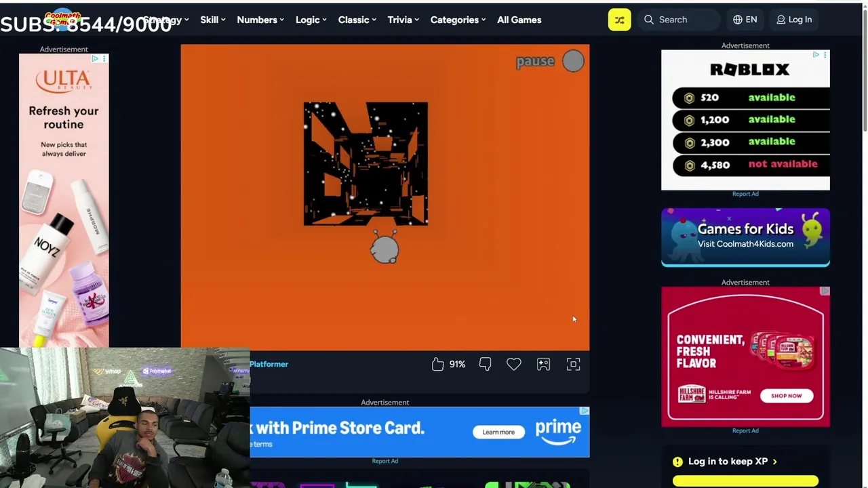Click the 91% like rating text
Screen dimensions: 868x488
pos(457,365)
